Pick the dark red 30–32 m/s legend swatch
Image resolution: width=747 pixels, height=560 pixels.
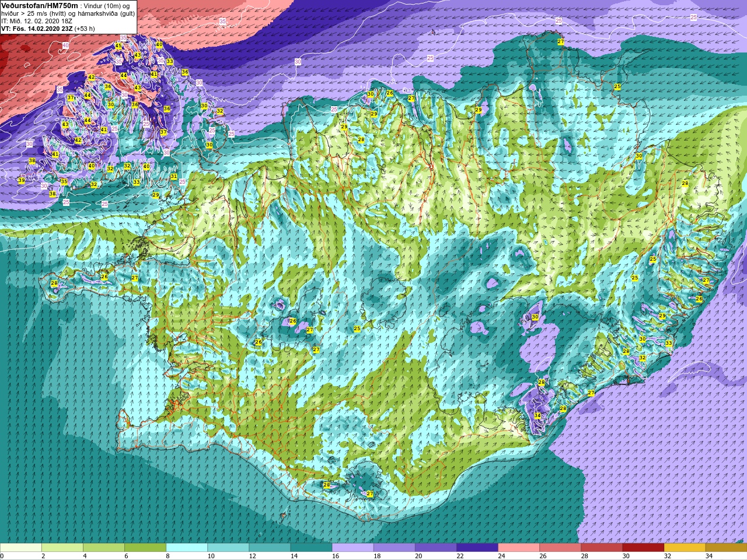pyautogui.click(x=643, y=548)
